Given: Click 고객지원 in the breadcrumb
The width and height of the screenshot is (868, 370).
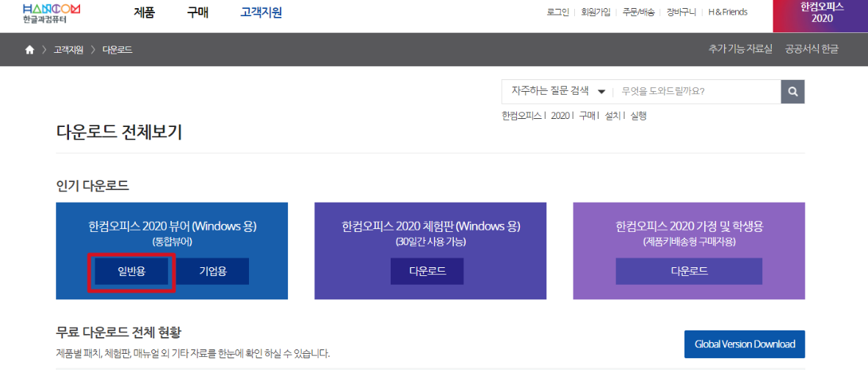Looking at the screenshot, I should tap(68, 50).
